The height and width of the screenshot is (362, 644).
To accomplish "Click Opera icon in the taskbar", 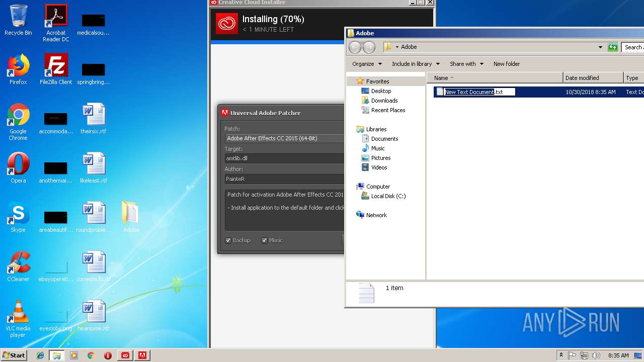I will [108, 355].
